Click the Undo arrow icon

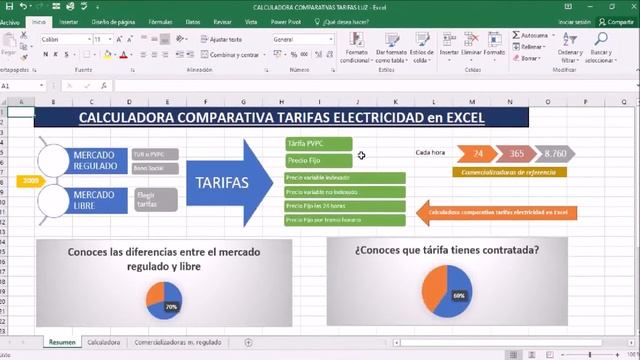click(23, 7)
